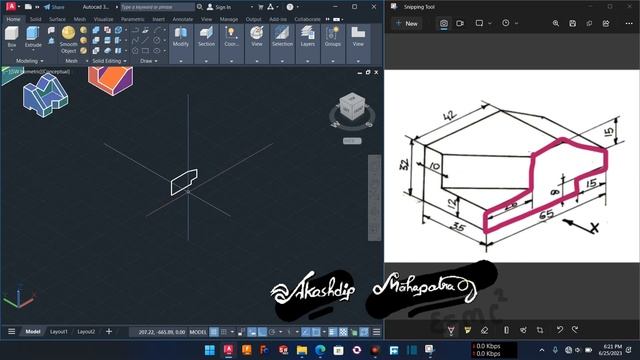640x360 pixels.
Task: Toggle polar tracking in the status bar
Action: click(x=272, y=332)
